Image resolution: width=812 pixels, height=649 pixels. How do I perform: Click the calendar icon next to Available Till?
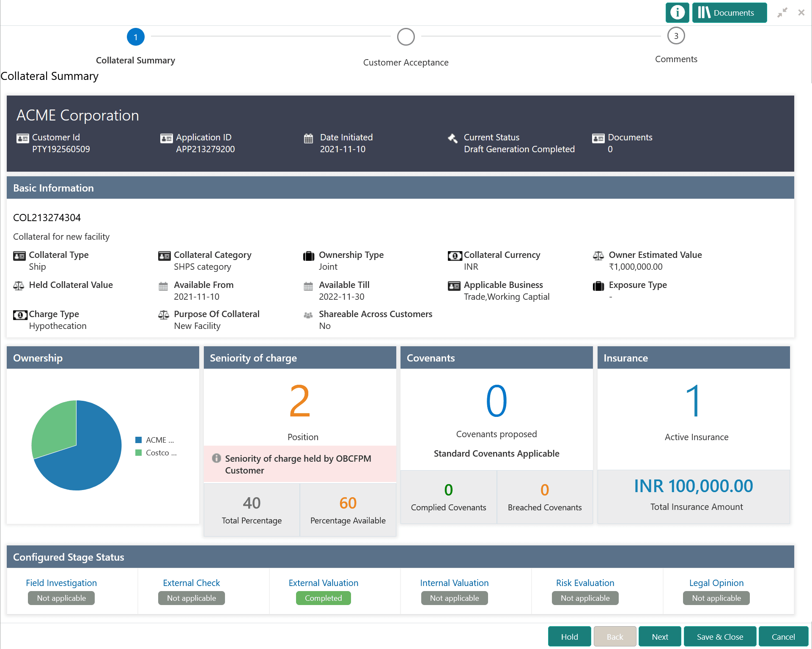(x=308, y=286)
